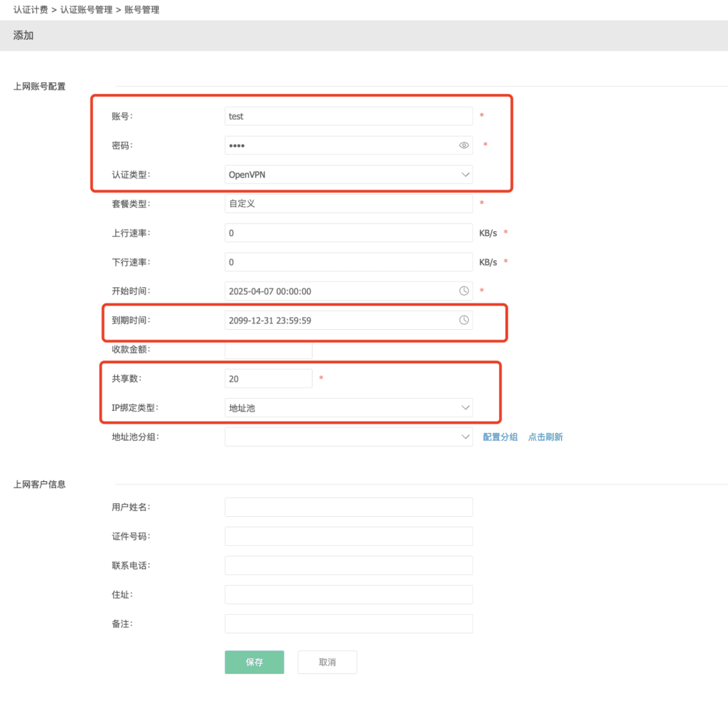
Task: Focus the 账号 field containing test
Action: tap(348, 116)
